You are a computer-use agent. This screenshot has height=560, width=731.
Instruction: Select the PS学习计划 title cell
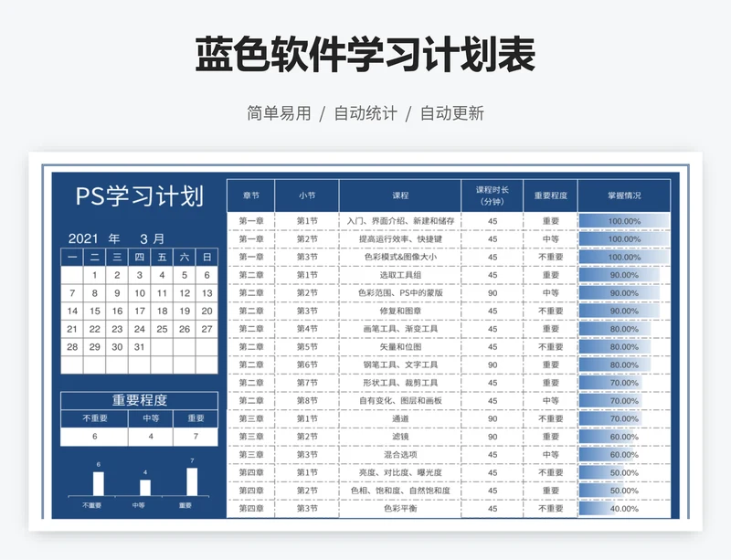140,195
